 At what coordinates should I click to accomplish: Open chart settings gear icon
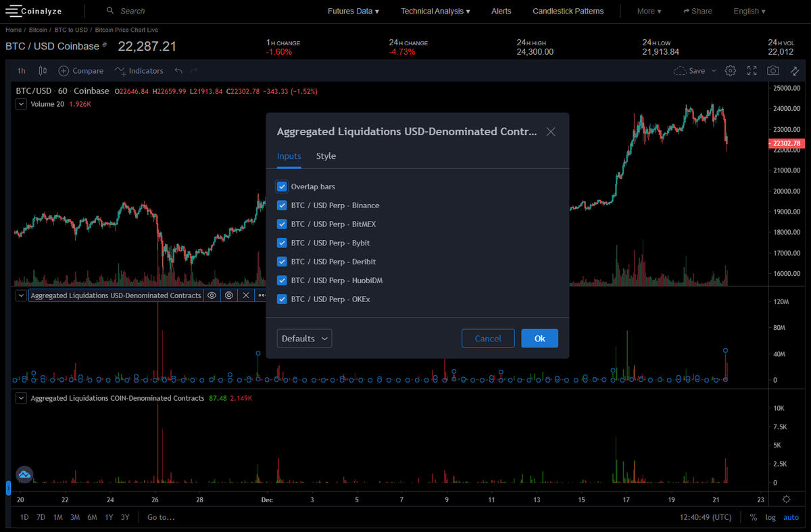tap(731, 70)
